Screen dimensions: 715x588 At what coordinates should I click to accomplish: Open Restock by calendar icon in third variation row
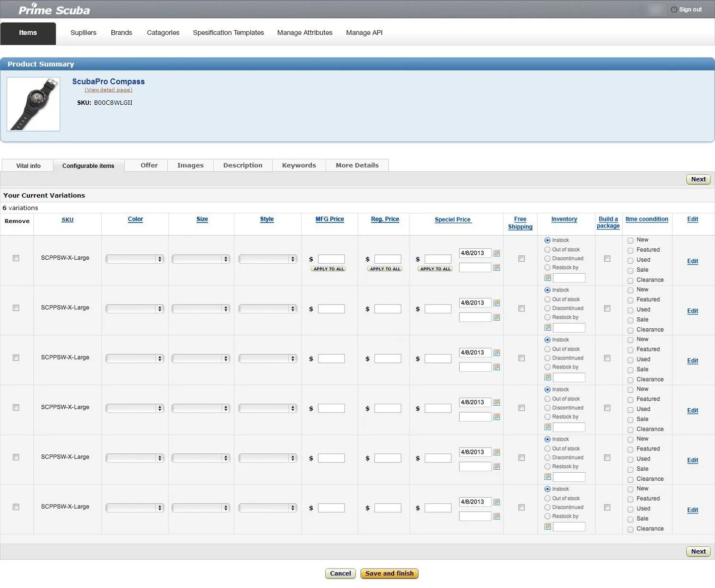click(x=548, y=377)
